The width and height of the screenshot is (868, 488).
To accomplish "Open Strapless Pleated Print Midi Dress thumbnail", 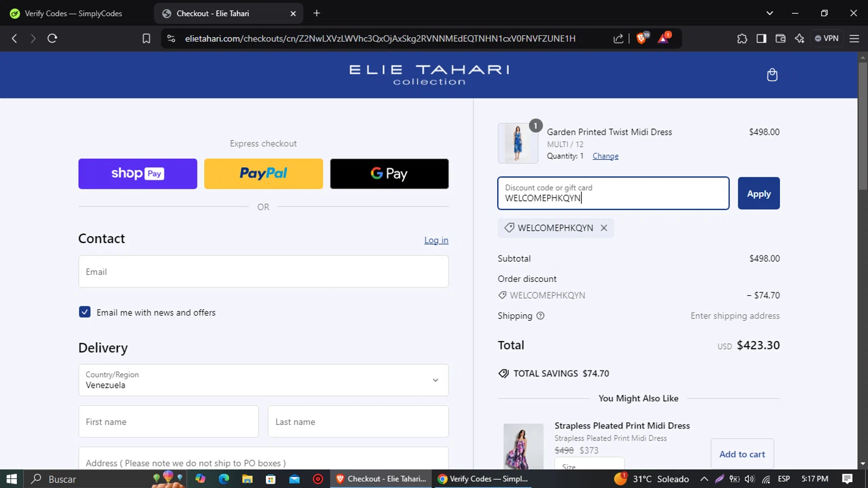I will click(x=523, y=446).
